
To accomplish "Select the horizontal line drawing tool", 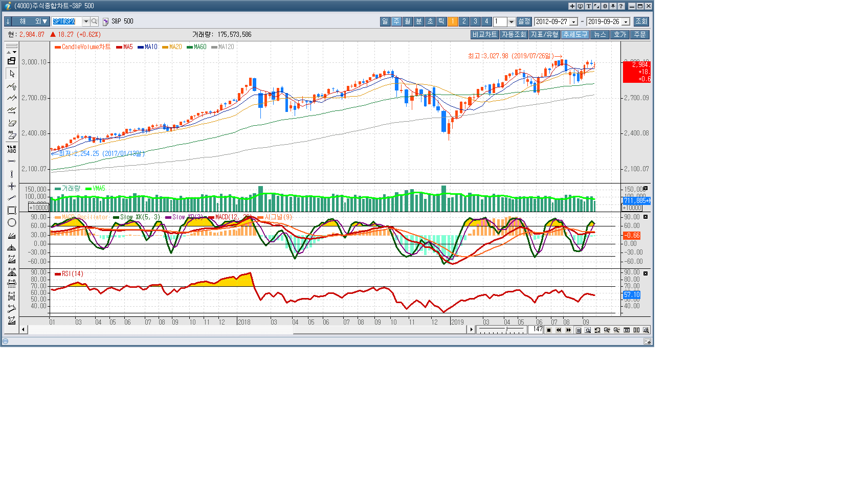I will tap(12, 161).
